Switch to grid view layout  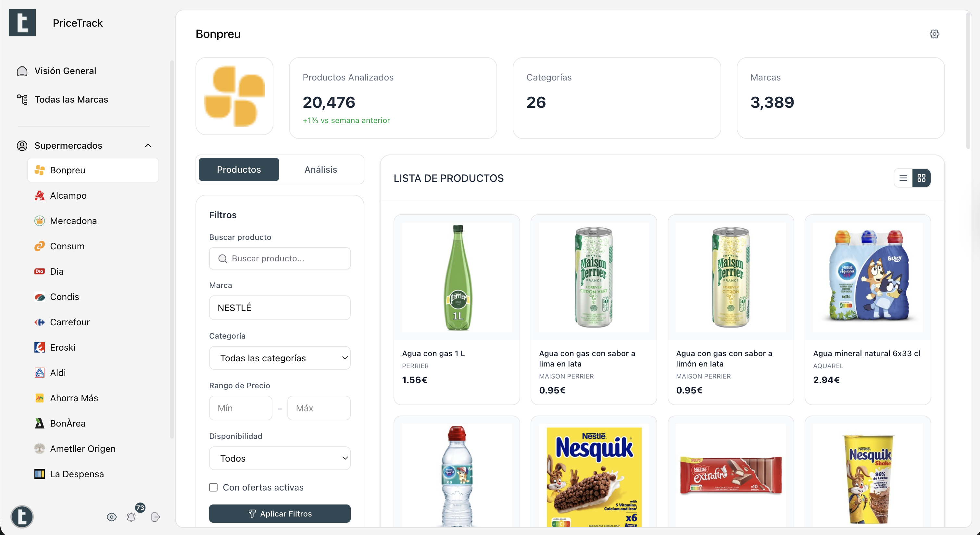[x=921, y=178]
